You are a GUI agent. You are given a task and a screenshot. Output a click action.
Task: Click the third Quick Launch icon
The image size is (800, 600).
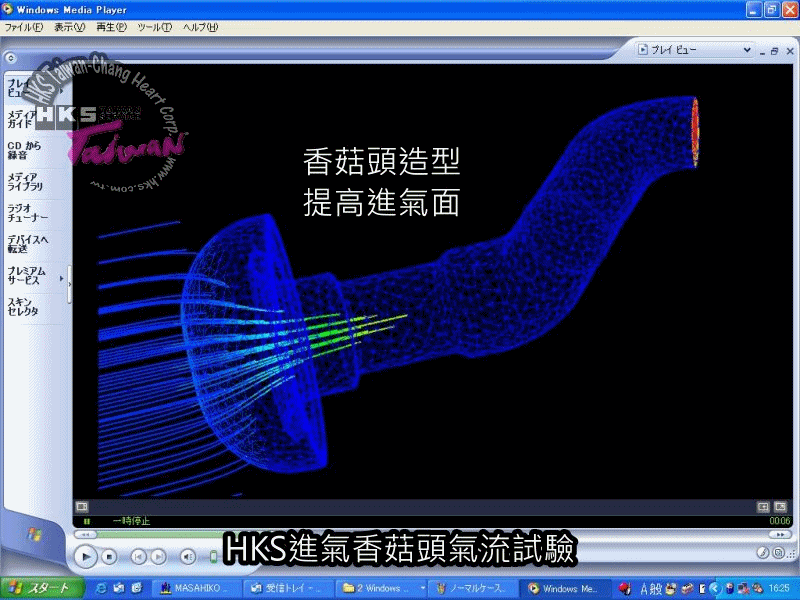[136, 589]
